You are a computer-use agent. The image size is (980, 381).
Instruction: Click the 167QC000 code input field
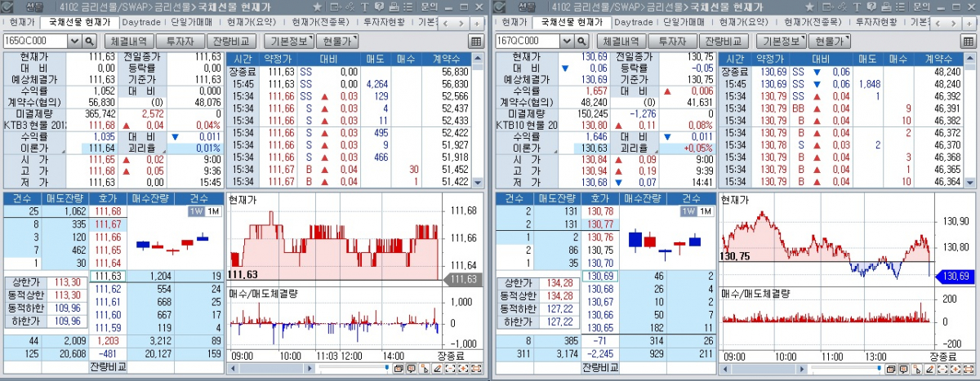(x=528, y=40)
